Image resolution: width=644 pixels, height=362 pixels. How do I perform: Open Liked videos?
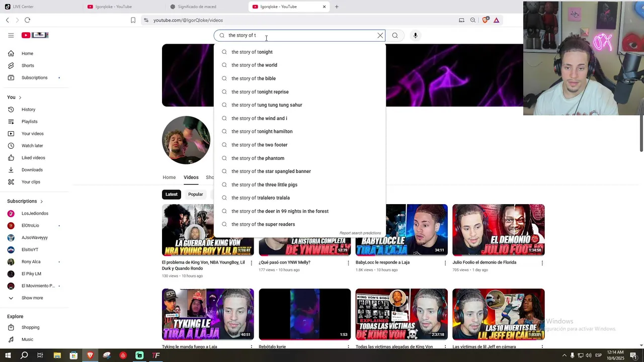pyautogui.click(x=34, y=157)
